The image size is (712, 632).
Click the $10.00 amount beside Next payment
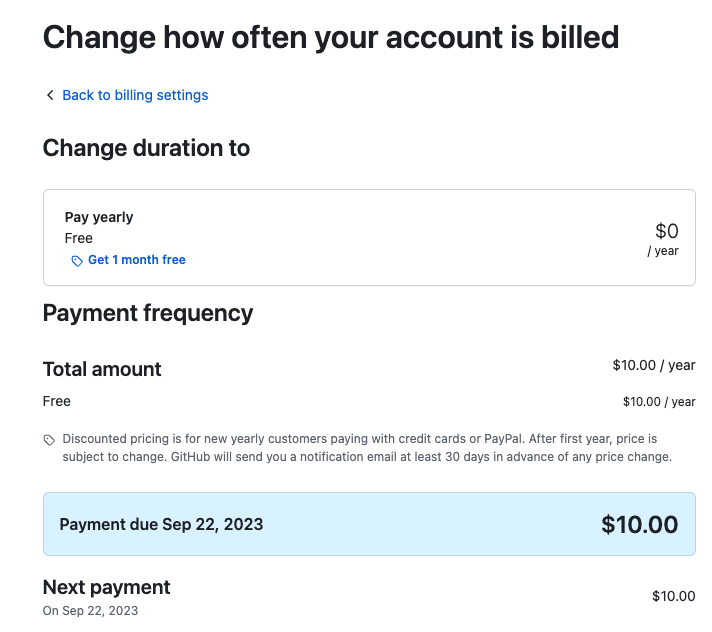pyautogui.click(x=673, y=596)
